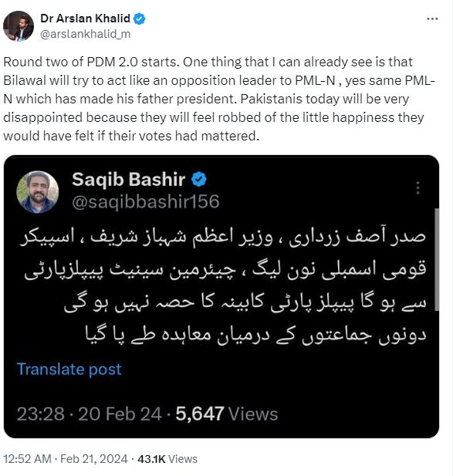Click the Dr Arslan Khalid display name
Viewport: 453px width, 476px height.
coord(86,19)
